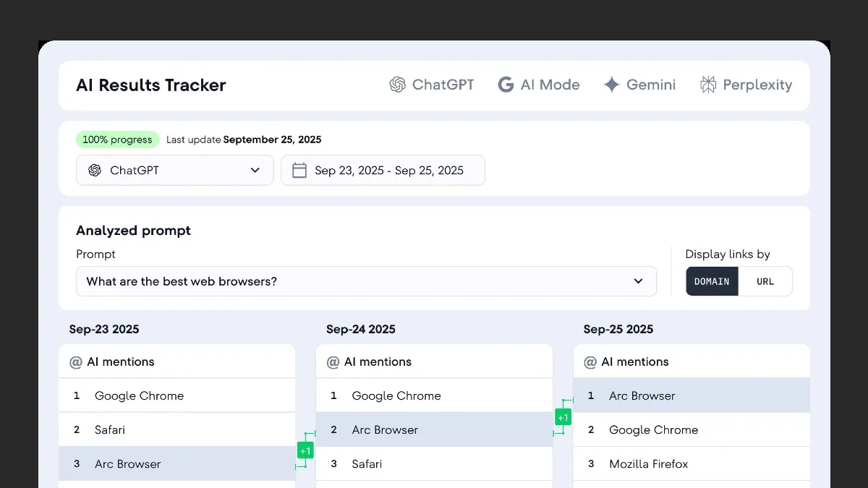Click the ChatGPT logo icon in the header
The height and width of the screenshot is (488, 868).
point(396,85)
